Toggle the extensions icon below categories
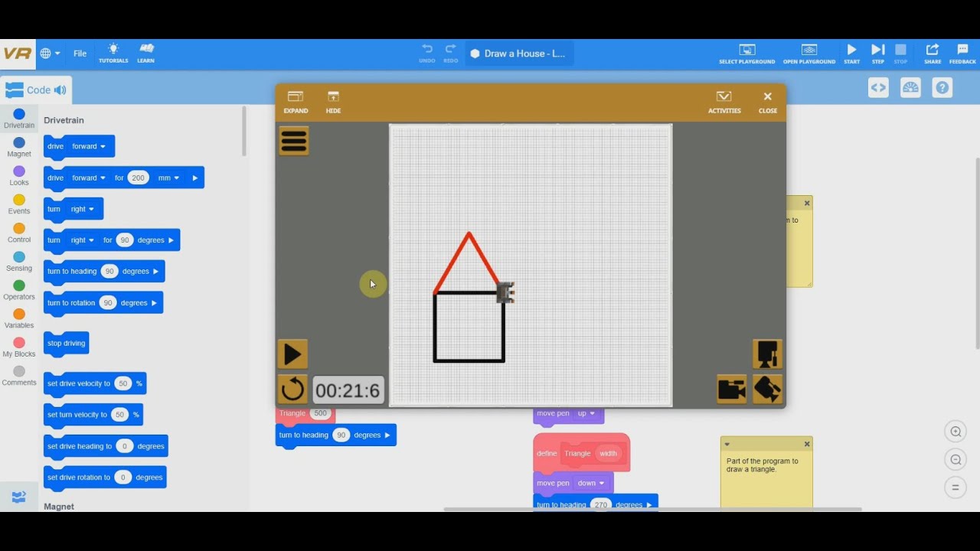The height and width of the screenshot is (551, 980). (x=19, y=497)
